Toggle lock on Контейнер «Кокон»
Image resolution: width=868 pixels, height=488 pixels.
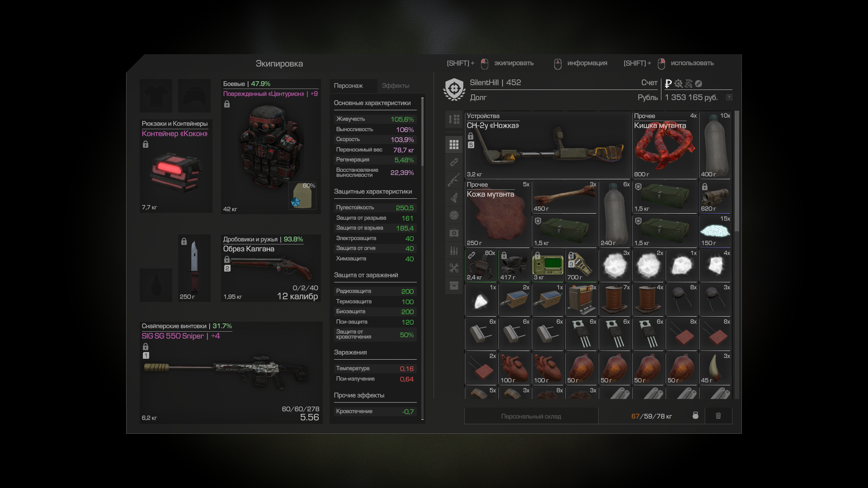146,145
